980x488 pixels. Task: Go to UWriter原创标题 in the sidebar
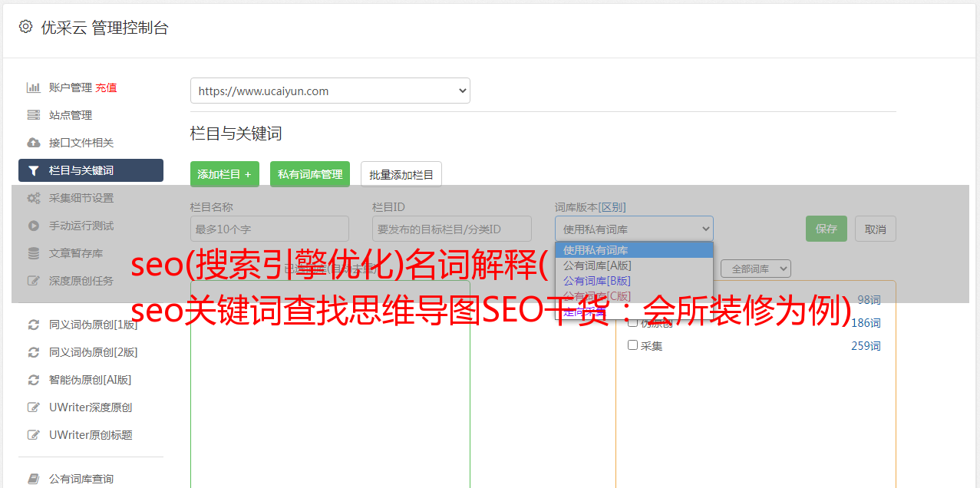coord(91,435)
